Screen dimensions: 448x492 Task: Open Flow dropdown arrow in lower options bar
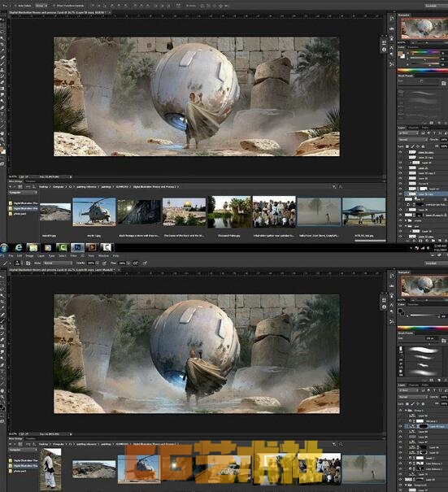(x=129, y=263)
